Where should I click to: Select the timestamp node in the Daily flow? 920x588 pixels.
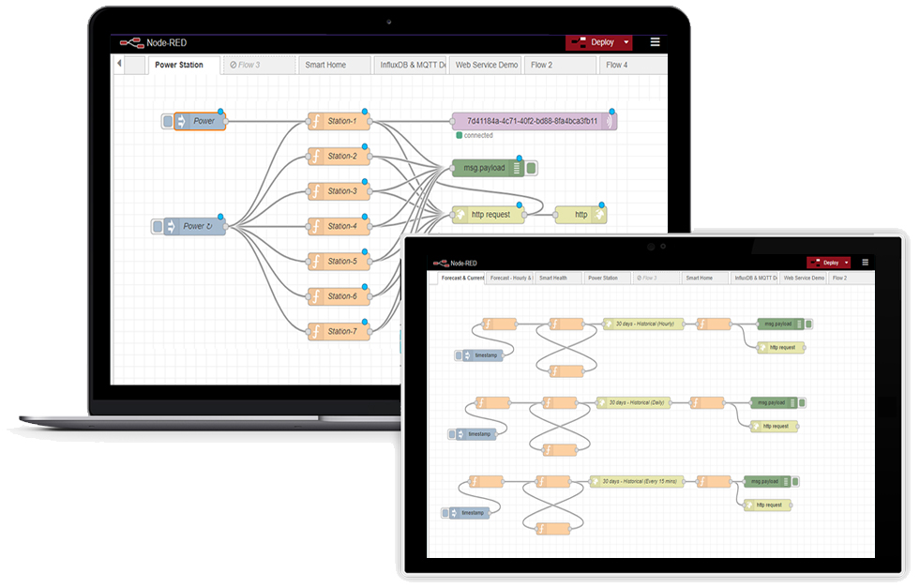(x=477, y=434)
